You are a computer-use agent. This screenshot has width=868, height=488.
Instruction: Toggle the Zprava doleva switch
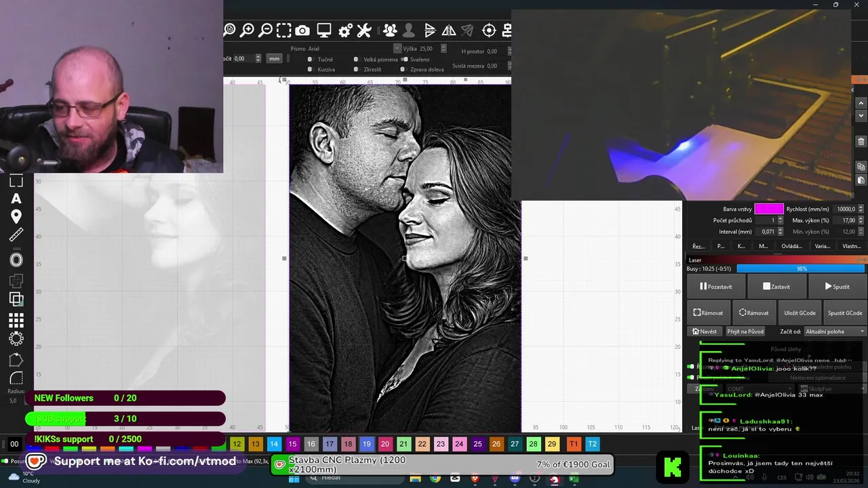(x=403, y=69)
